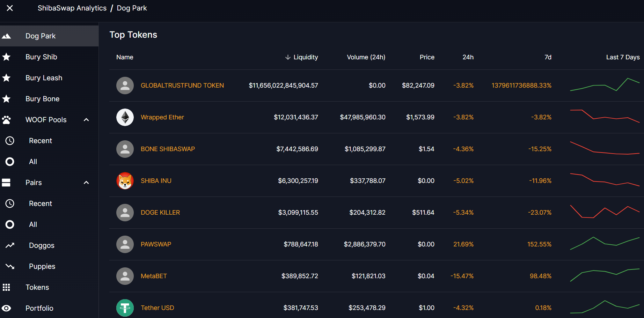Click the PAWSWAP avatar icon
Screen dimensions: 644x318
click(125, 244)
